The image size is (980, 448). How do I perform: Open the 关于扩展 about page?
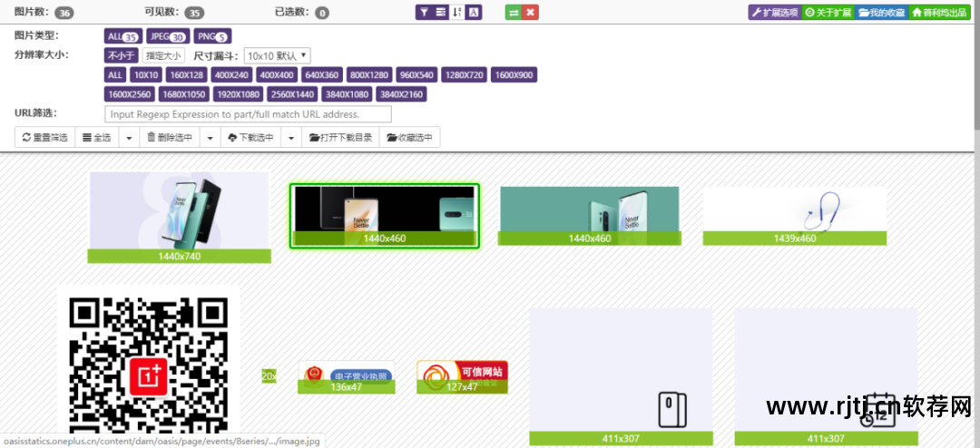pos(828,13)
